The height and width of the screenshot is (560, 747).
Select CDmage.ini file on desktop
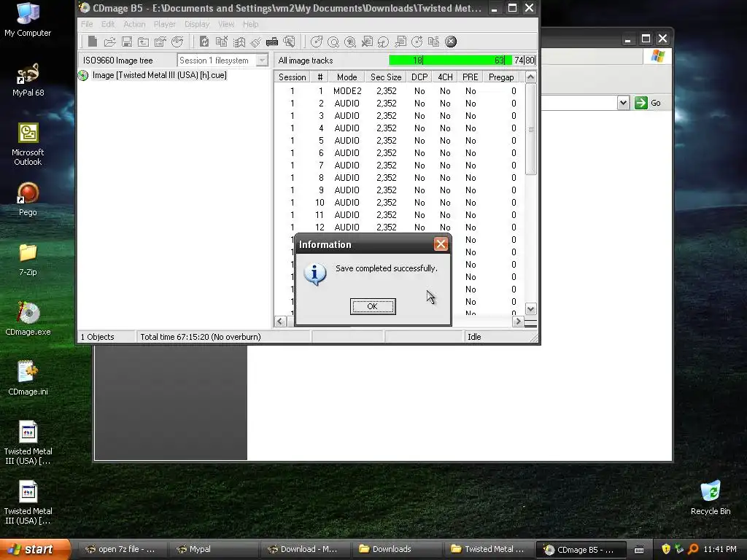click(28, 378)
